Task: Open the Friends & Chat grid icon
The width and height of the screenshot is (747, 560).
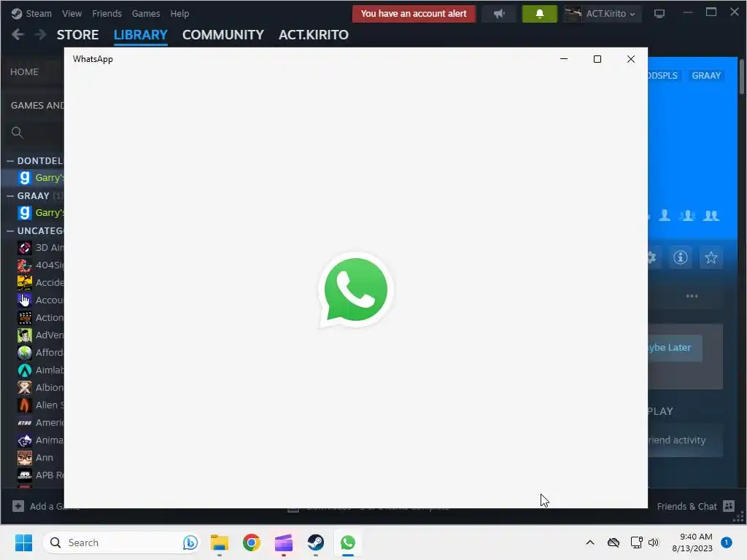Action: (729, 506)
